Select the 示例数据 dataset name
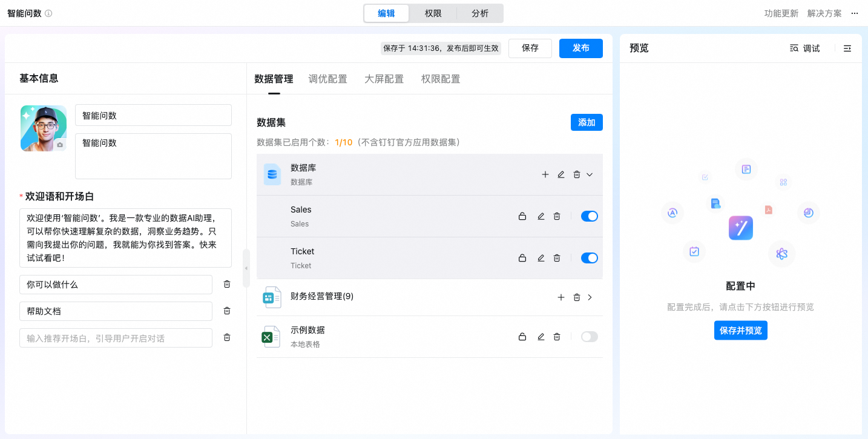Screen dimensions: 868x439 click(x=307, y=330)
